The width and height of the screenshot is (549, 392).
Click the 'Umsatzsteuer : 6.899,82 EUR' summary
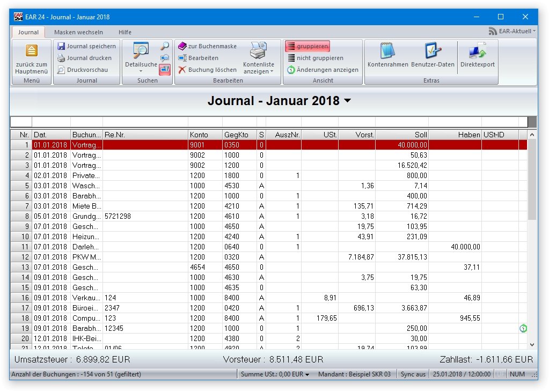(72, 359)
